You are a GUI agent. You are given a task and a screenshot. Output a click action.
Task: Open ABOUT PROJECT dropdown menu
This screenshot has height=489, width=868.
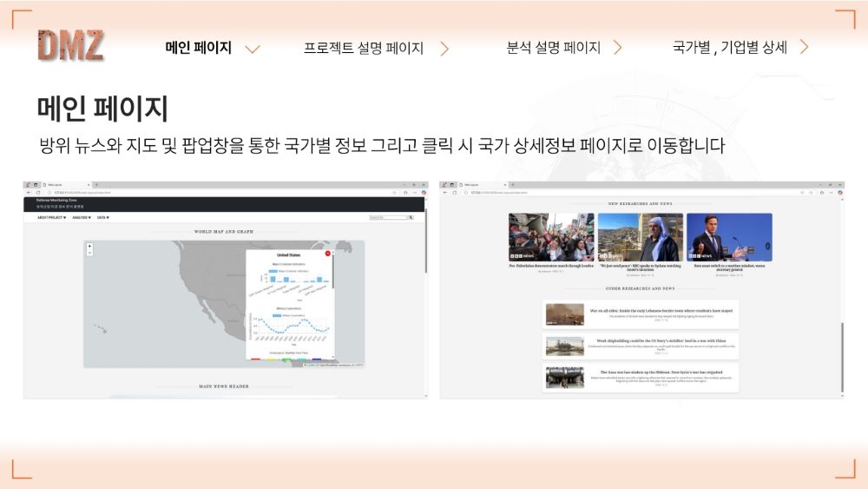point(51,218)
